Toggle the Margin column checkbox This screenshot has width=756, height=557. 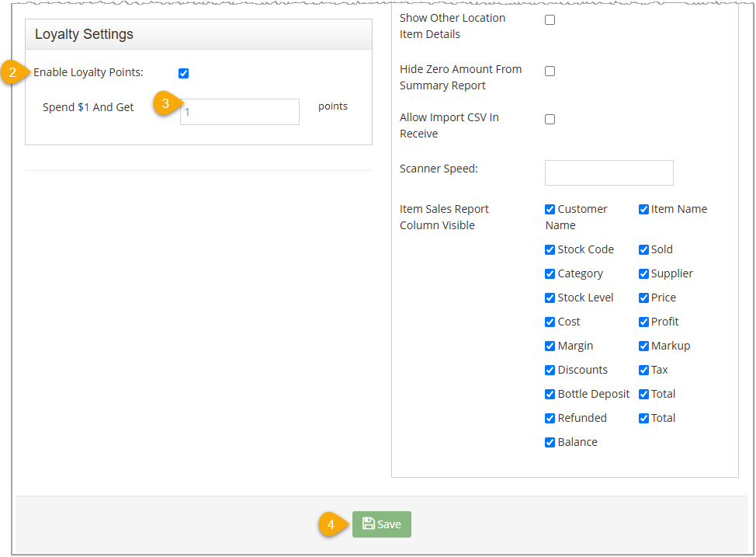[550, 346]
